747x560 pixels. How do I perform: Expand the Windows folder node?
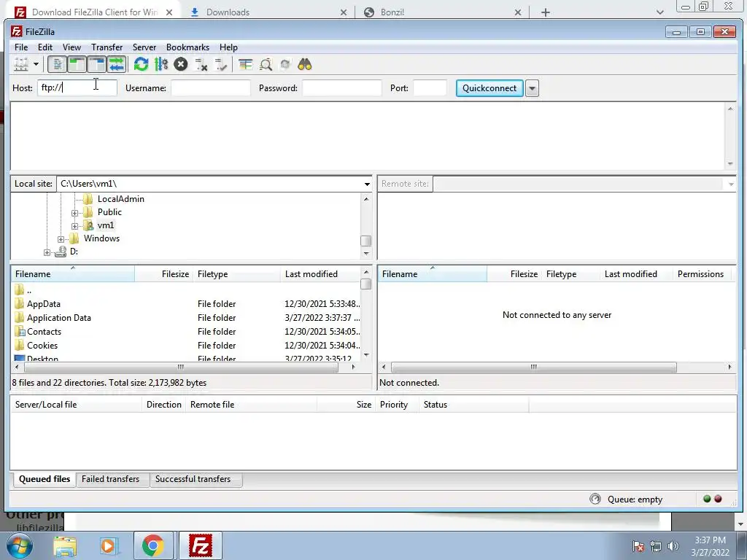pyautogui.click(x=61, y=239)
